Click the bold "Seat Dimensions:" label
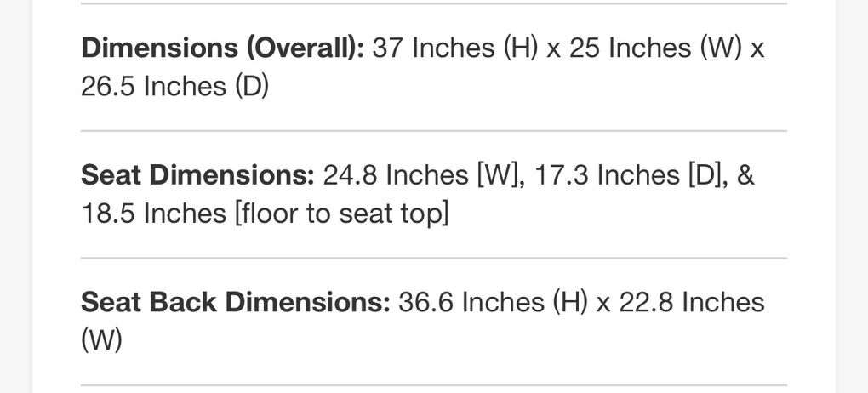The height and width of the screenshot is (393, 868). (197, 175)
